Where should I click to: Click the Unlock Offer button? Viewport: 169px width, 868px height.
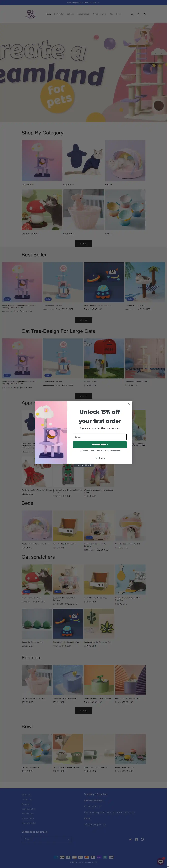[100, 444]
